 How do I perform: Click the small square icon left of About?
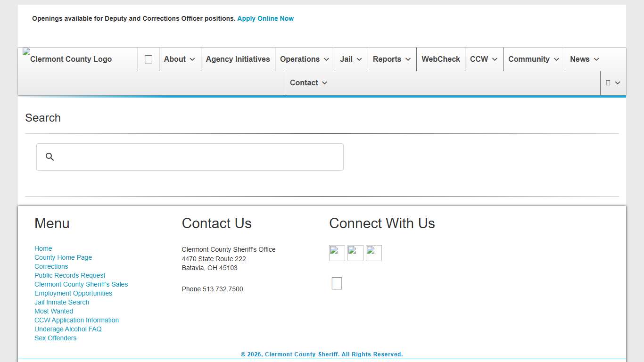[149, 59]
